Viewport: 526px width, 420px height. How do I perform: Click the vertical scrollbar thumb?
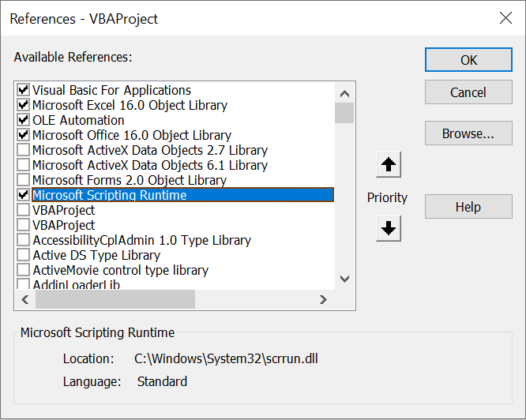point(344,113)
